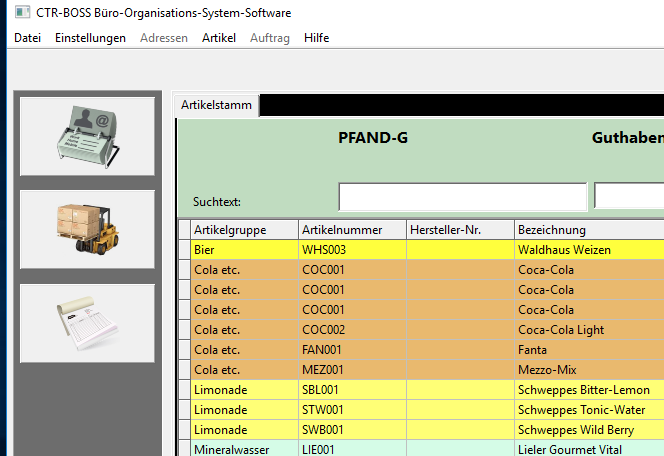Click article number MEZ001
The height and width of the screenshot is (456, 664).
click(x=352, y=370)
